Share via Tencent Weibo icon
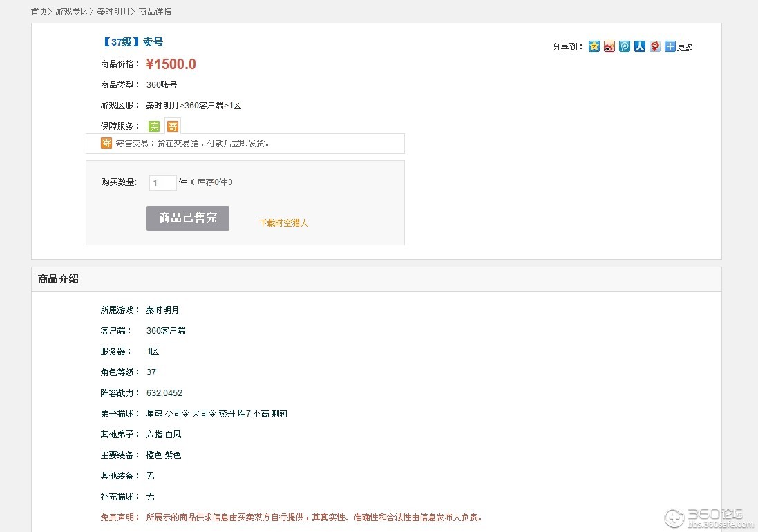The width and height of the screenshot is (758, 532). point(625,46)
